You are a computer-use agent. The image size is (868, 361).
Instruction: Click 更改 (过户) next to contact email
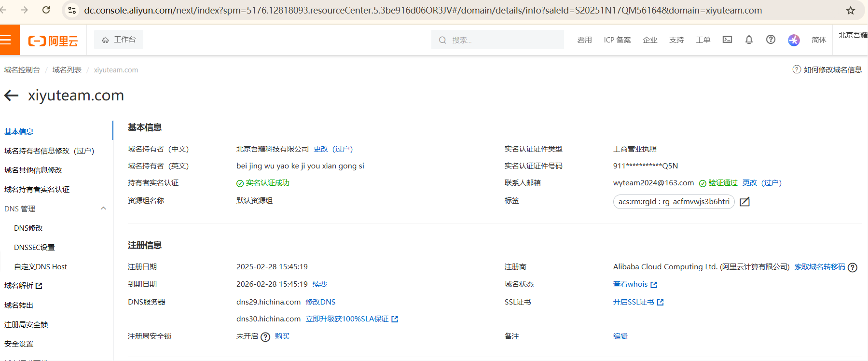762,183
